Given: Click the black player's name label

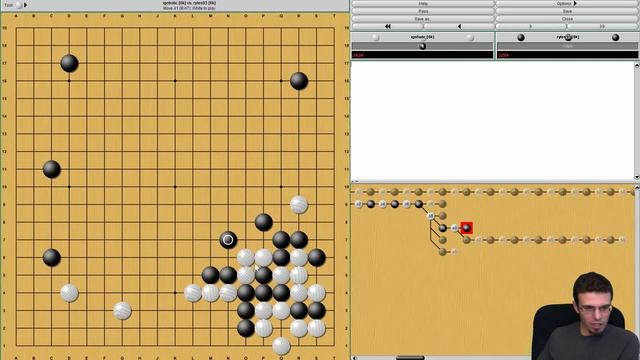Looking at the screenshot, I should click(x=567, y=37).
